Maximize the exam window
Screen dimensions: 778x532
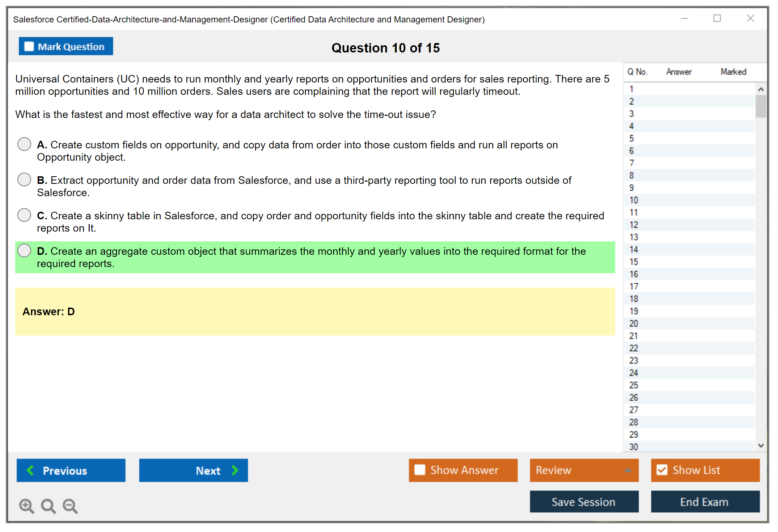click(x=717, y=18)
